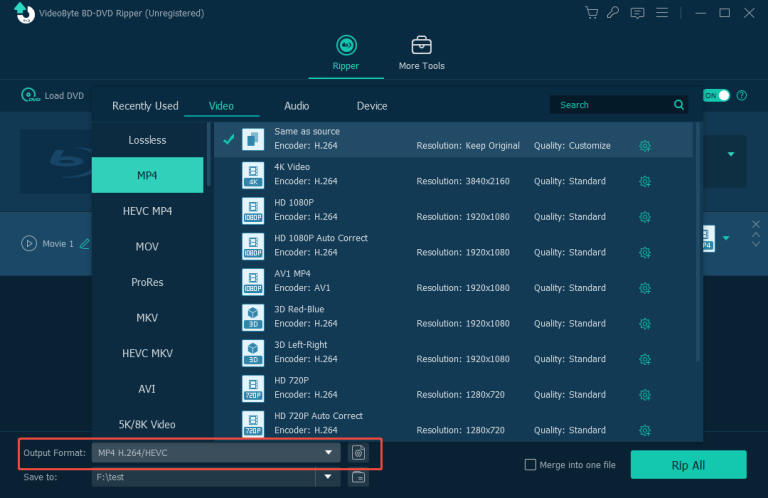This screenshot has width=768, height=498.
Task: Switch to the Audio tab
Action: click(296, 106)
